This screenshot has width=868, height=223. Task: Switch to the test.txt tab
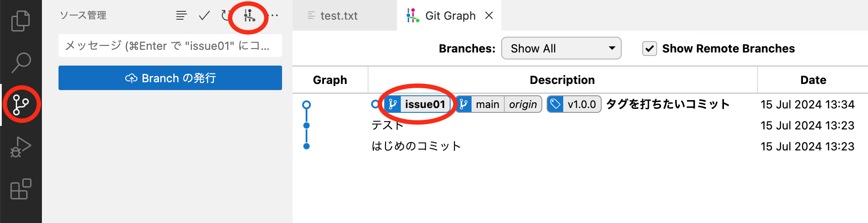coord(339,16)
